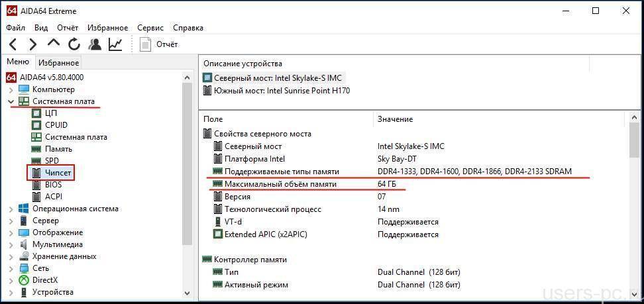Select the Память tree item

tap(58, 149)
